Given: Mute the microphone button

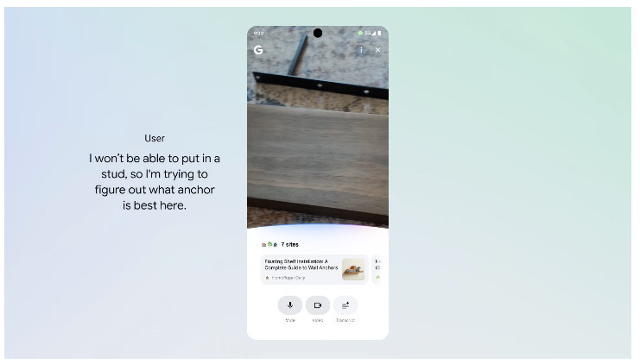Looking at the screenshot, I should (x=290, y=305).
